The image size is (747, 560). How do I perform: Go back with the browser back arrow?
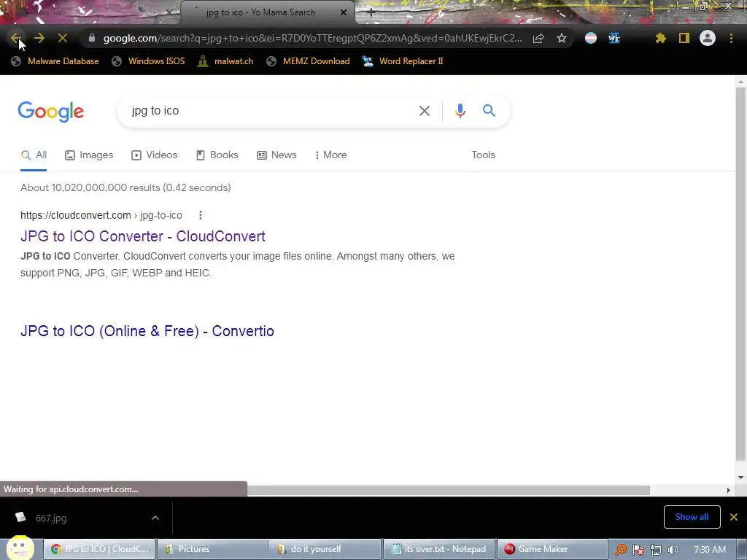(15, 38)
